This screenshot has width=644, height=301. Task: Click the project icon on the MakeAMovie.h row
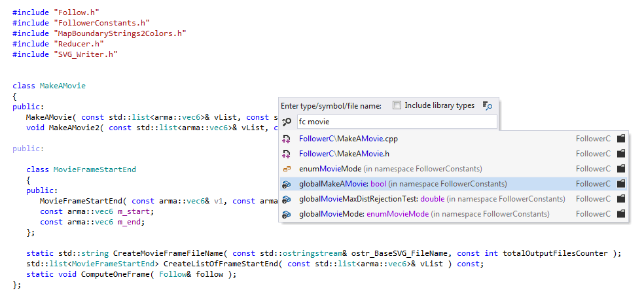coord(621,154)
